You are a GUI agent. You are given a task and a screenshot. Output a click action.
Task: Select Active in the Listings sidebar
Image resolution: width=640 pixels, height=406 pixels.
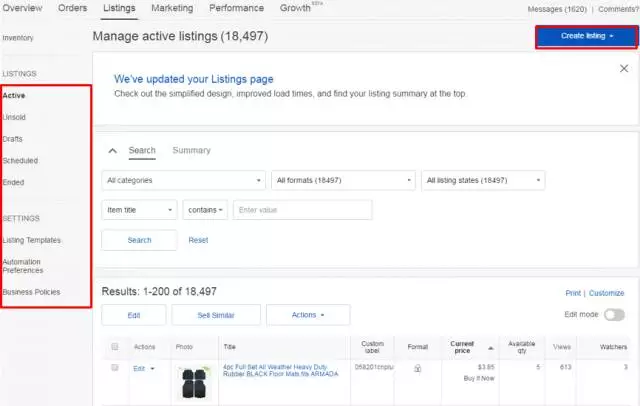click(14, 95)
